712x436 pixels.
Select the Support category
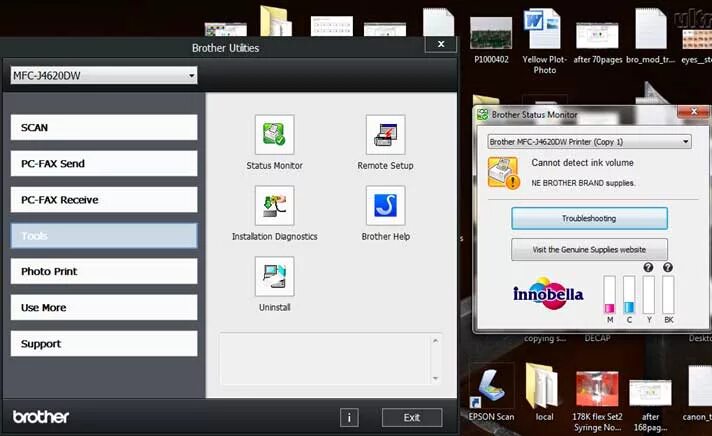[104, 343]
